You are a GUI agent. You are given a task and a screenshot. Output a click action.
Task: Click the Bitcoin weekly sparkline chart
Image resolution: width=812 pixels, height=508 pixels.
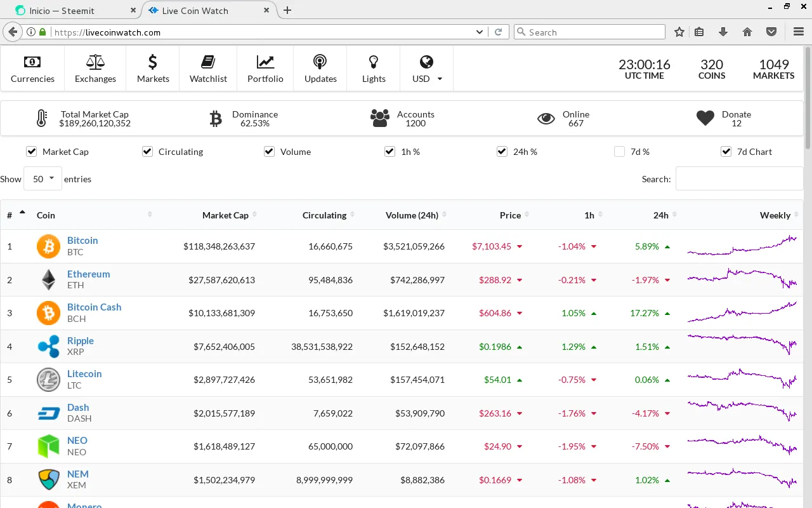[x=742, y=246]
